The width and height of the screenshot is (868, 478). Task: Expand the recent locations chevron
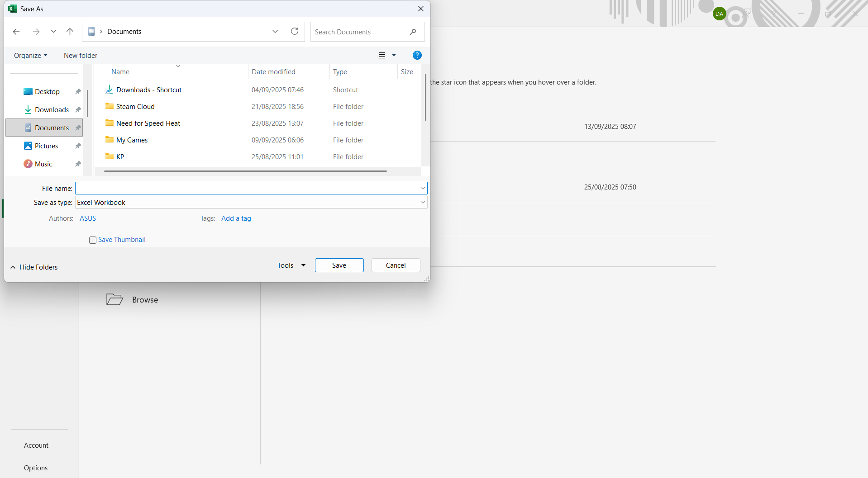[x=53, y=32]
